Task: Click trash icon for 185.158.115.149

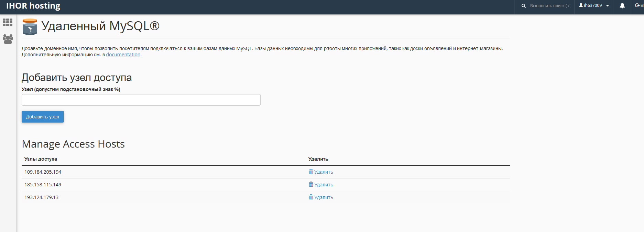Action: click(x=311, y=184)
